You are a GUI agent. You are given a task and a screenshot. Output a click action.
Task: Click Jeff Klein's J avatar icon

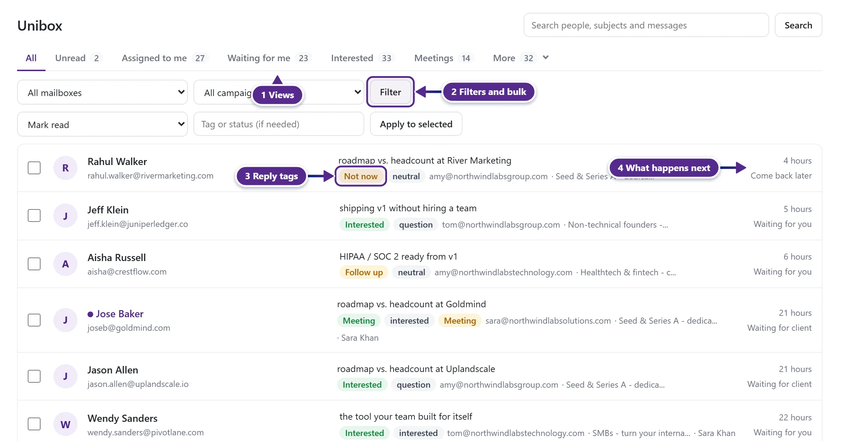(65, 216)
